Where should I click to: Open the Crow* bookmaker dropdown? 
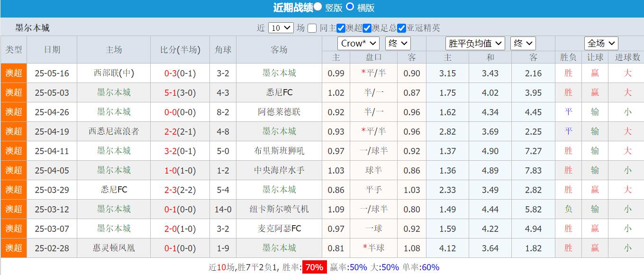click(x=358, y=43)
